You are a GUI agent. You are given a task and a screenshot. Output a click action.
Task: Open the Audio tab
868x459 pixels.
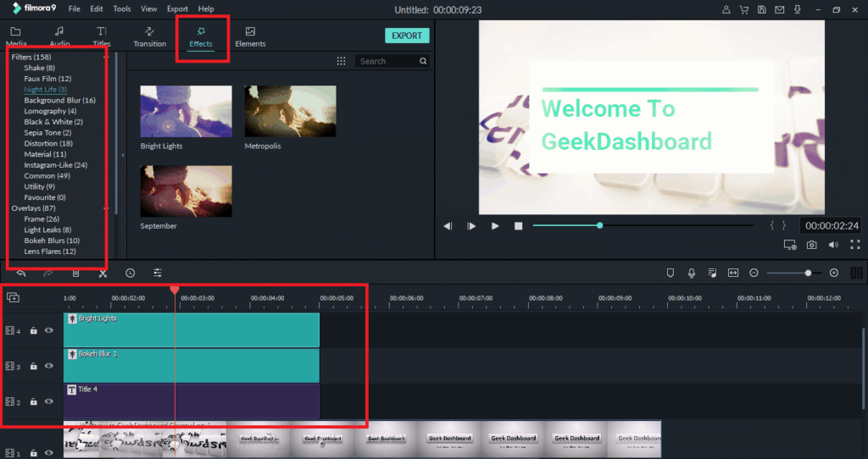59,36
